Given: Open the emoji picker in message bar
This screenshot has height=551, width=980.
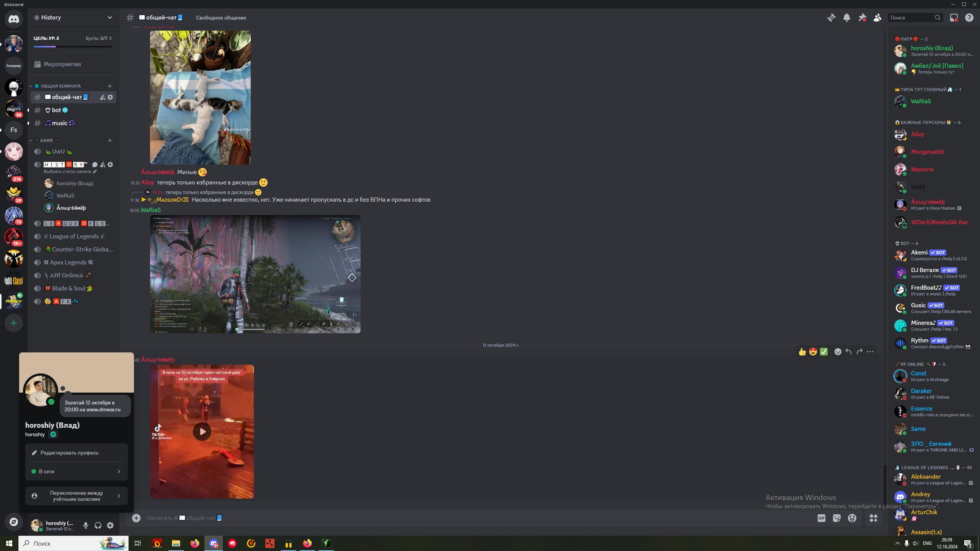Looking at the screenshot, I should pos(852,518).
